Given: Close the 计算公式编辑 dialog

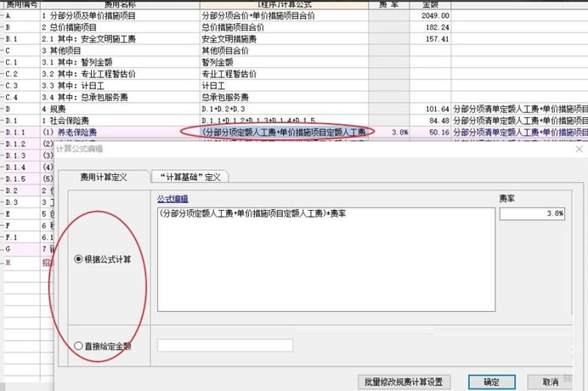Looking at the screenshot, I should click(x=580, y=149).
